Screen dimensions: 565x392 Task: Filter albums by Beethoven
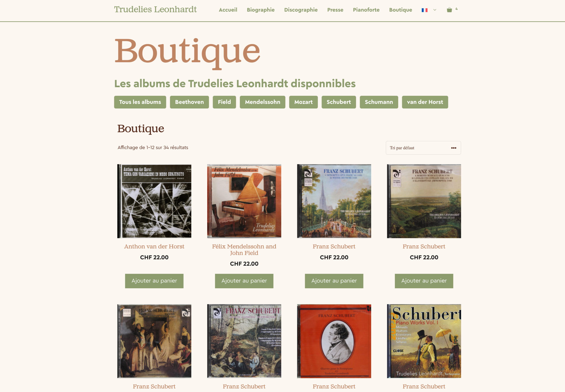(x=189, y=102)
